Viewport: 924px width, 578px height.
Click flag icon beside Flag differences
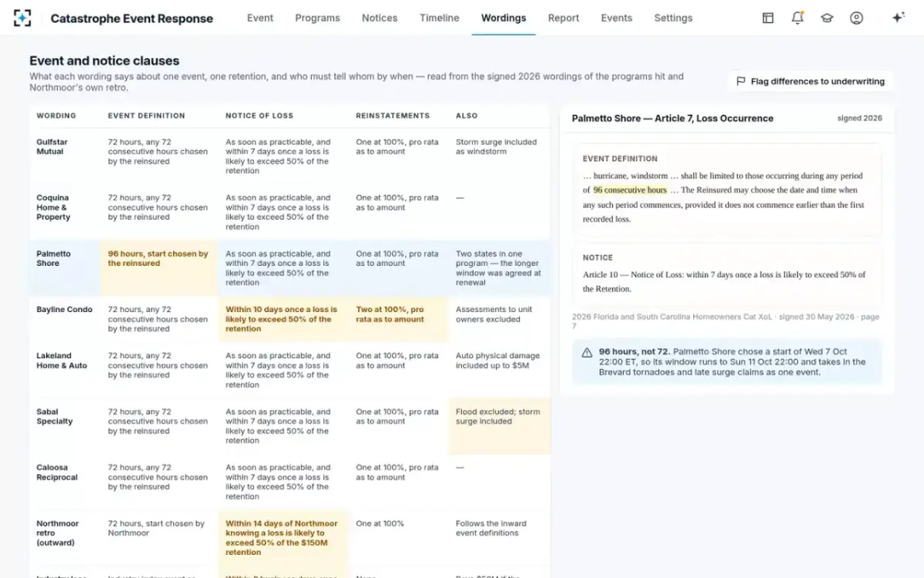tap(741, 81)
